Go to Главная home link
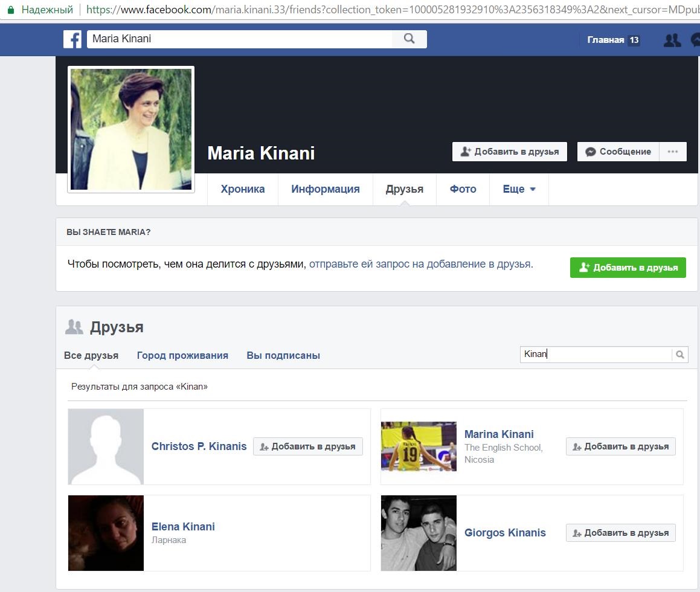 pos(605,40)
